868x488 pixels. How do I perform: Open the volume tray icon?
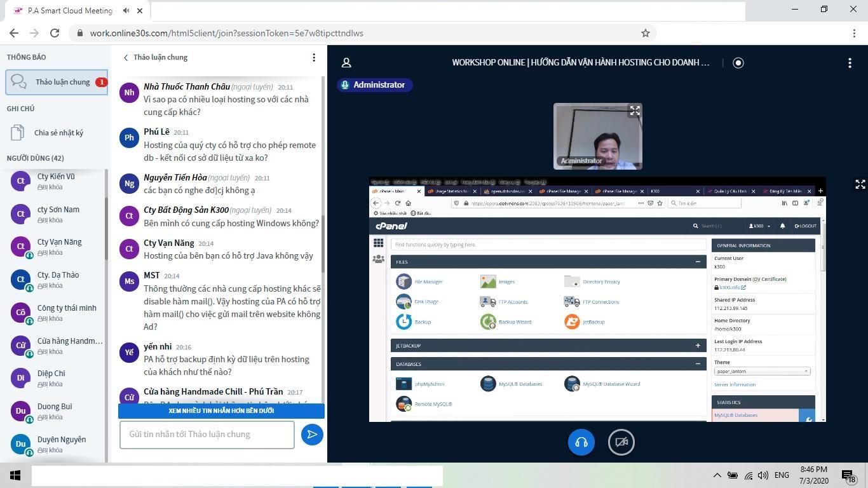(x=763, y=475)
